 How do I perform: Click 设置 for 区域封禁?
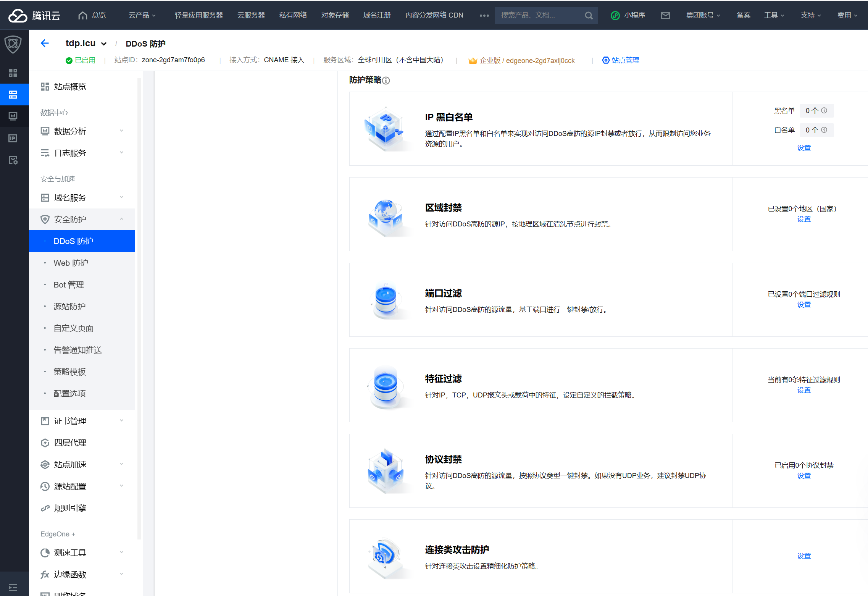(804, 219)
